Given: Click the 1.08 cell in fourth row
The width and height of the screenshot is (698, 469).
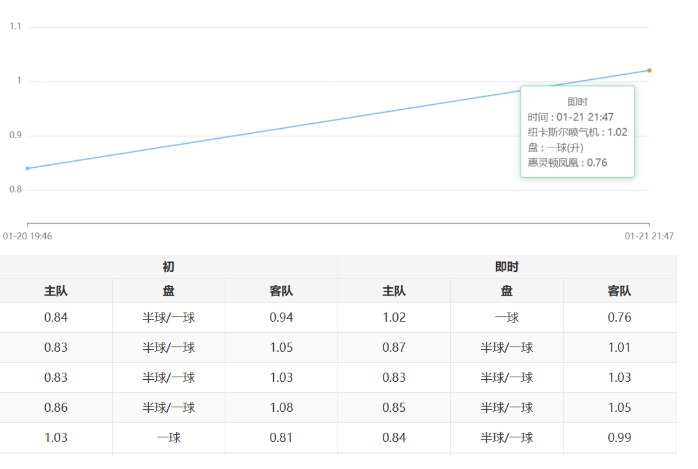Looking at the screenshot, I should tap(281, 408).
